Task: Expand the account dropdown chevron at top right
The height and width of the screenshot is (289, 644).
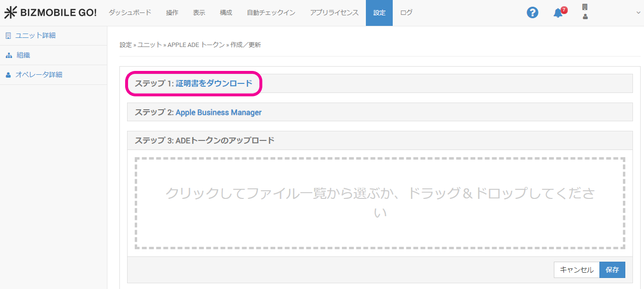Action: pyautogui.click(x=637, y=13)
